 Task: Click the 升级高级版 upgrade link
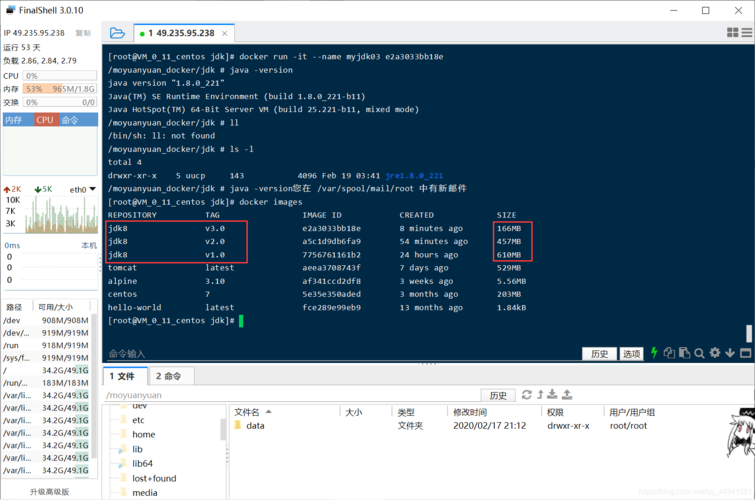(49, 492)
